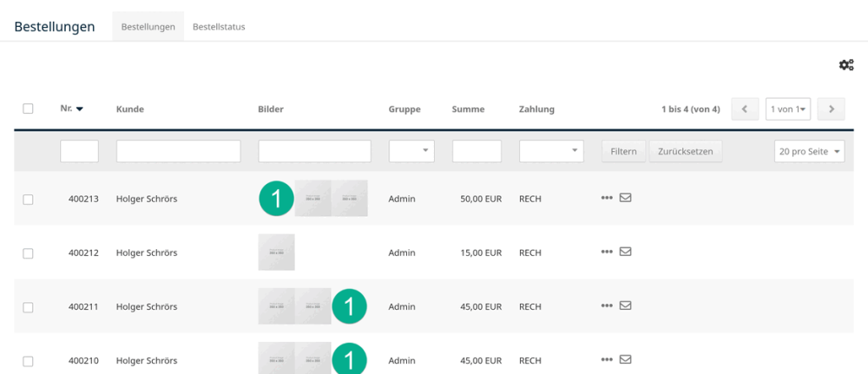Image resolution: width=868 pixels, height=374 pixels.
Task: Click the Zurücksetzen button
Action: [x=686, y=151]
